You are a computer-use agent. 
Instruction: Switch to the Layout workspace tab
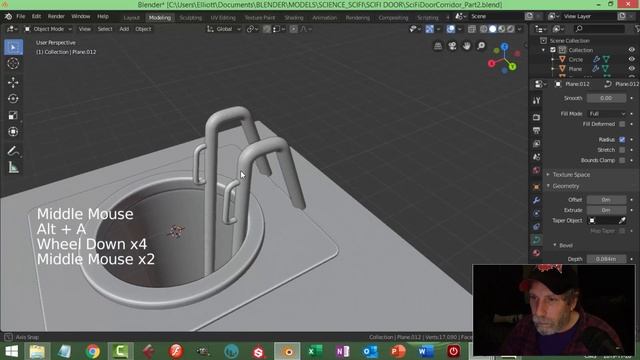tap(131, 18)
